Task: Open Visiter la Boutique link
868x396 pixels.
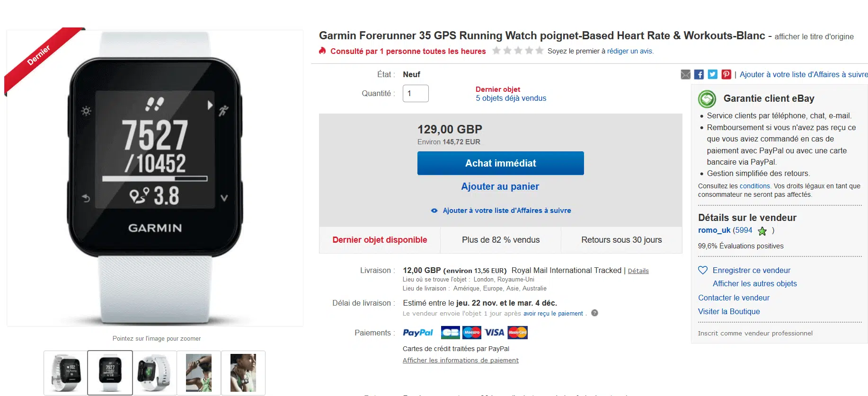Action: pos(729,311)
